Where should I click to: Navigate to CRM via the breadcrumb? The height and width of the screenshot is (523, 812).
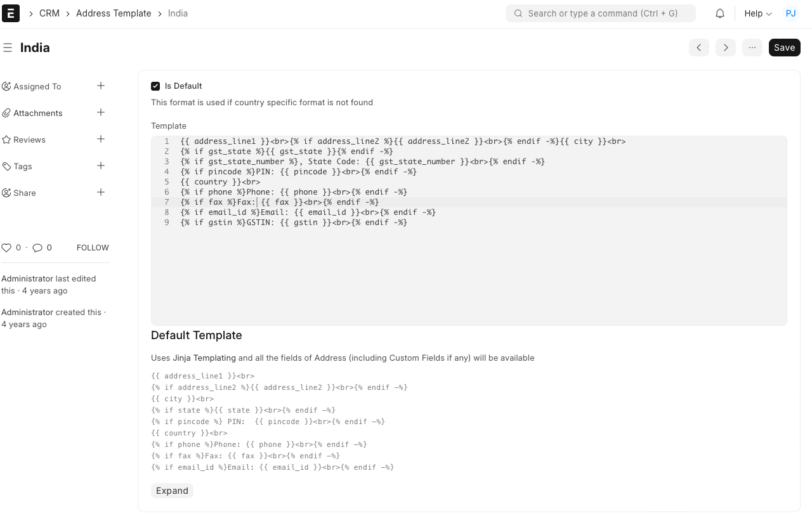49,13
